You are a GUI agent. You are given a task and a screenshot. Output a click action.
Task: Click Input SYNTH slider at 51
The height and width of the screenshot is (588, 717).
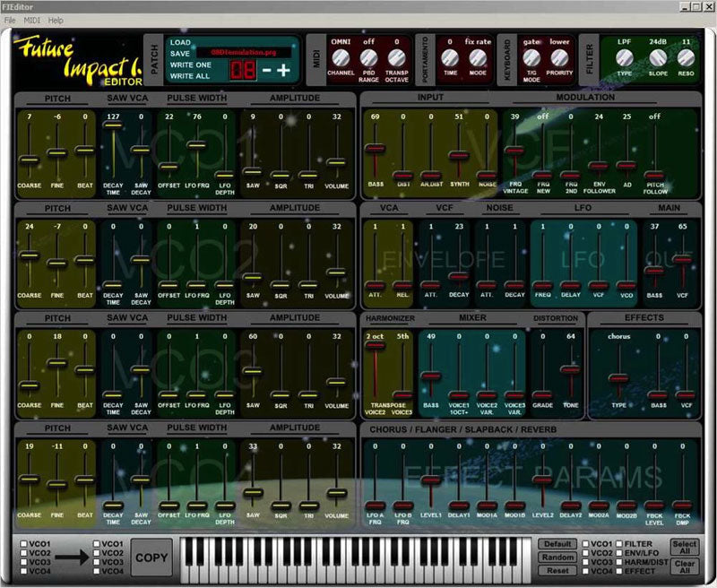[459, 155]
